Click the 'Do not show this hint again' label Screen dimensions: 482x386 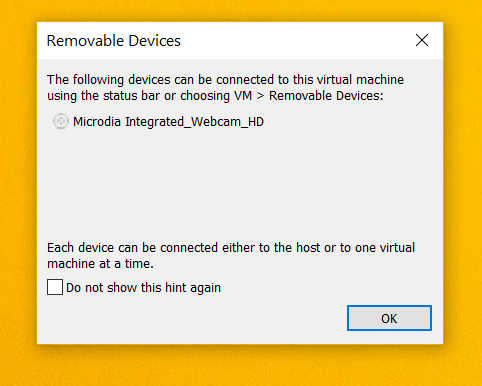tap(143, 288)
